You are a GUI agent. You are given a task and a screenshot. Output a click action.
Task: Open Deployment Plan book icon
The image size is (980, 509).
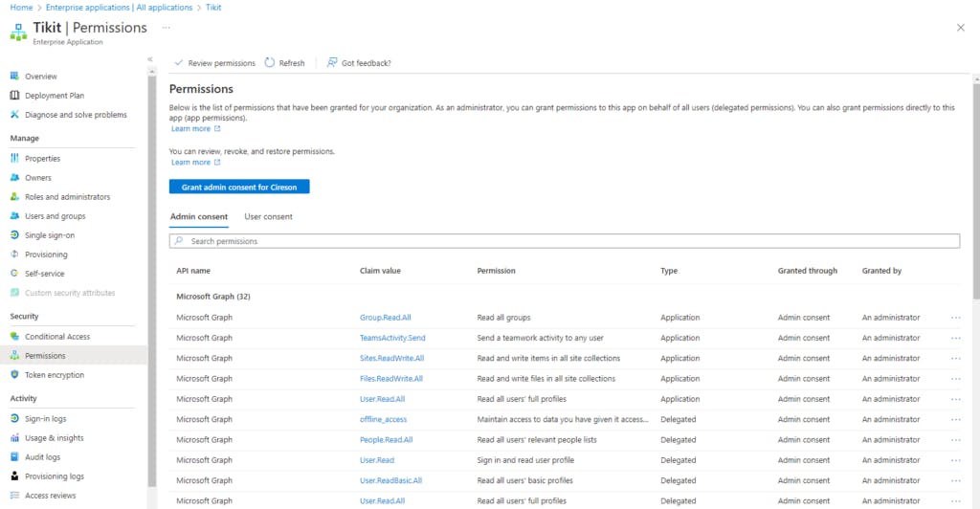click(x=15, y=96)
